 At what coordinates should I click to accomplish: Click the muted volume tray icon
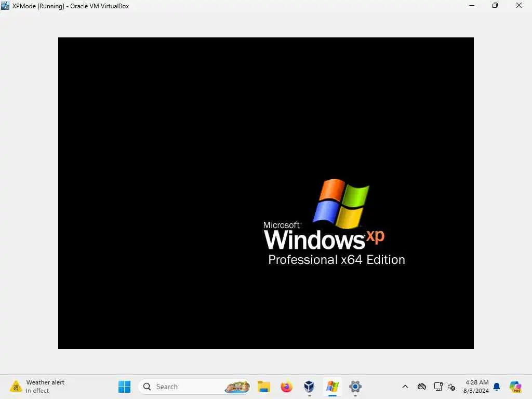point(451,387)
